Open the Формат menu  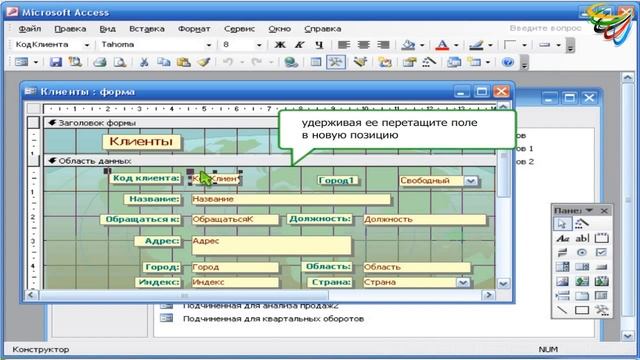[x=194, y=29]
